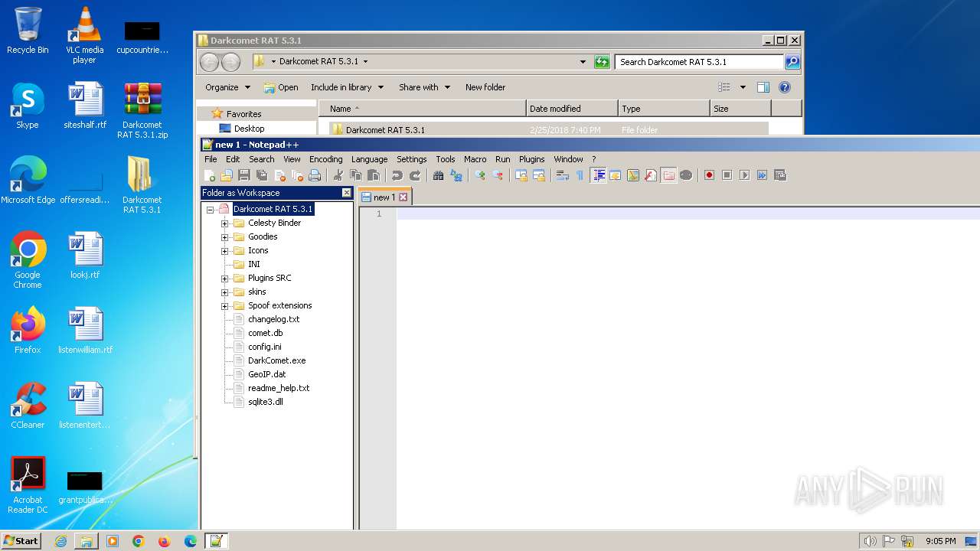Collapse the Darkcomet RAT 5.3.1 root node
This screenshot has width=980, height=551.
tap(210, 209)
